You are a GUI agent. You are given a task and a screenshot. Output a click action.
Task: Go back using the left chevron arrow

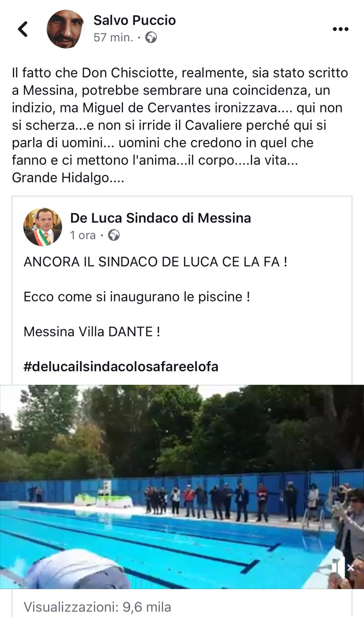point(23,29)
